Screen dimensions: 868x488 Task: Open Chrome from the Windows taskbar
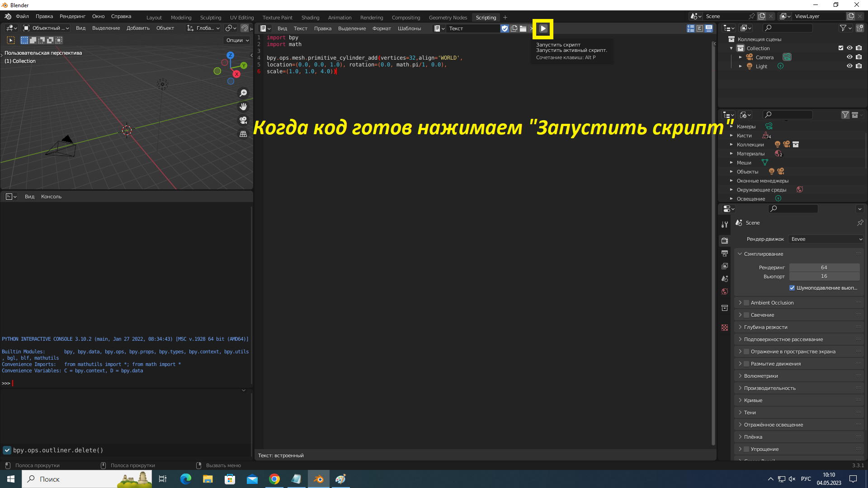click(274, 479)
